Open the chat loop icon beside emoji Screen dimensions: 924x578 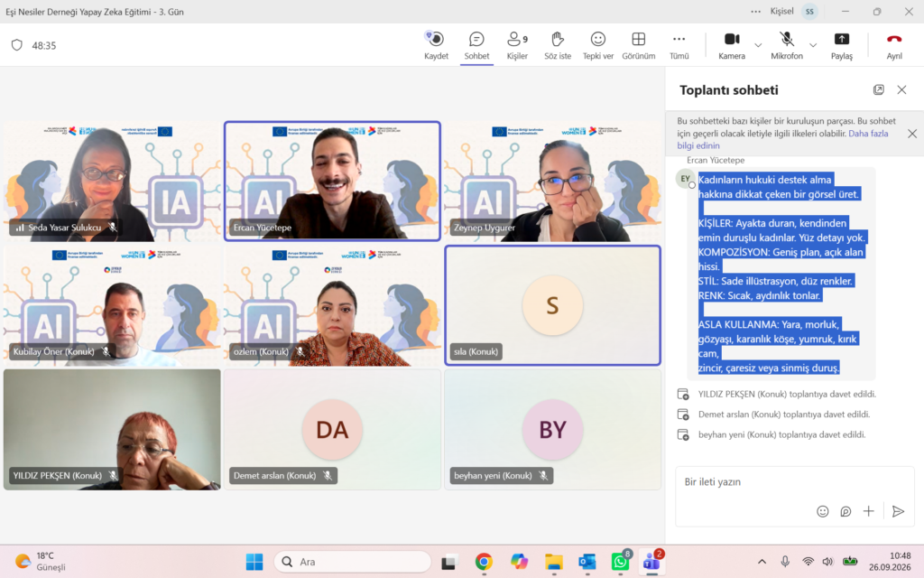coord(845,511)
